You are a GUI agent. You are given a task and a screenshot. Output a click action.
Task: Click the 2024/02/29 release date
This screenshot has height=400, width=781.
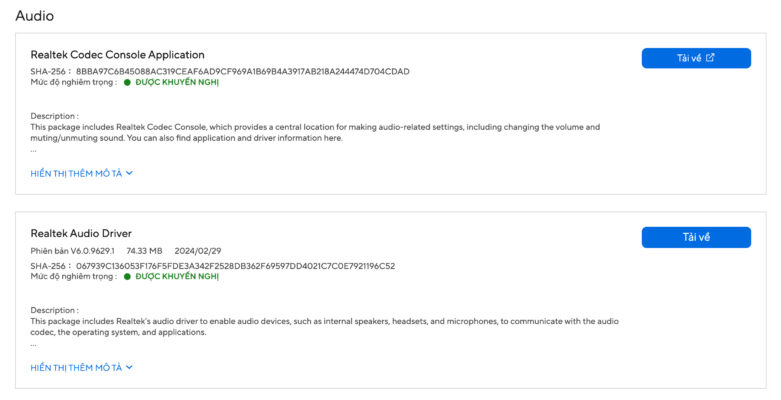196,250
